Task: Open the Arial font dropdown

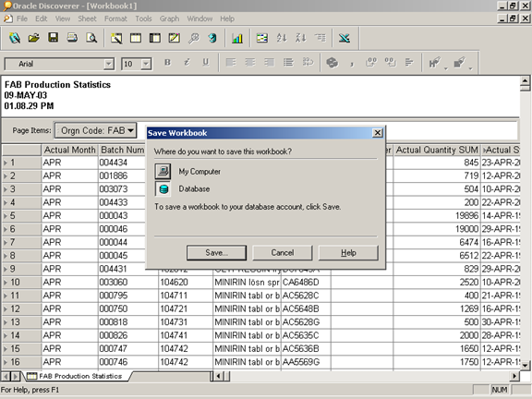Action: (x=109, y=64)
